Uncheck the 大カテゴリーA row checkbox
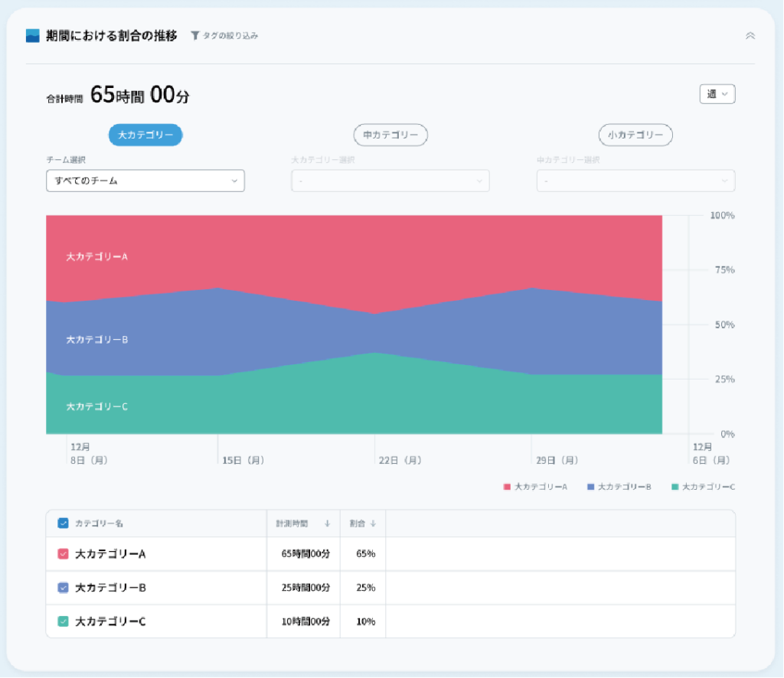This screenshot has height=678, width=784. [x=63, y=553]
